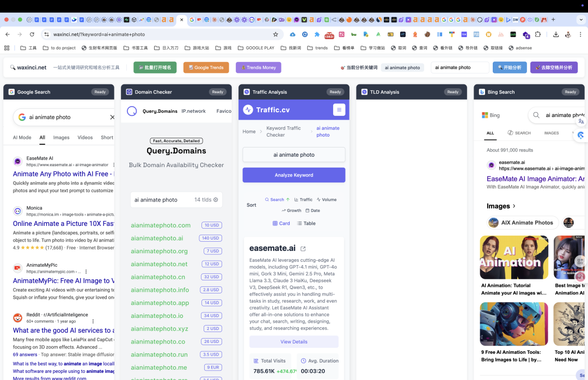Open site info icon in address bar
The height and width of the screenshot is (380, 588).
pyautogui.click(x=46, y=34)
